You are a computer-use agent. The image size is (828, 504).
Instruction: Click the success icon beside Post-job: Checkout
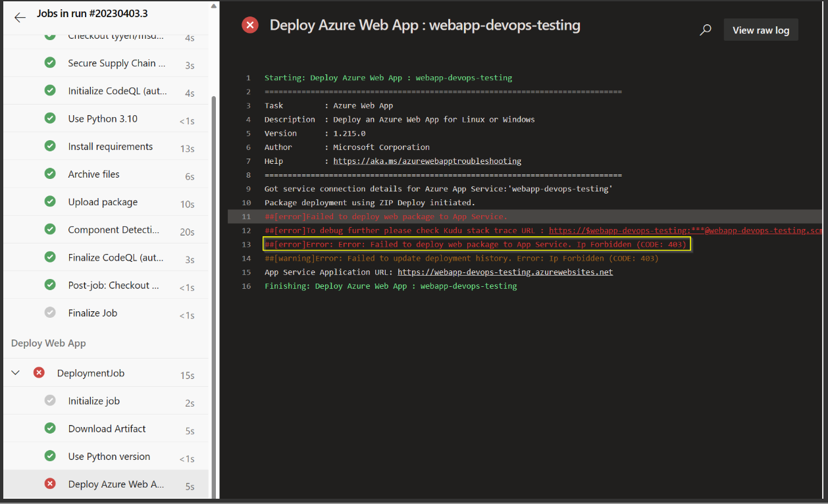pyautogui.click(x=50, y=284)
